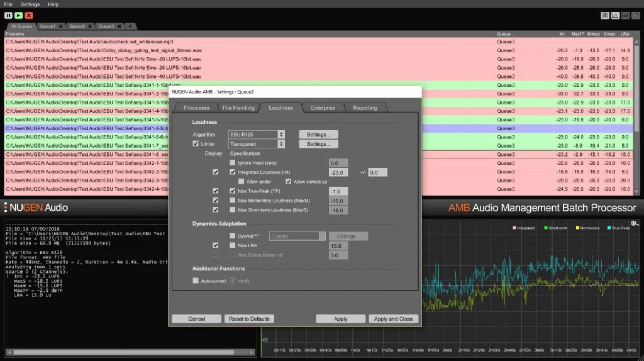The image size is (644, 361).
Task: Click the Integrated legend marker in graph
Action: pos(514,228)
